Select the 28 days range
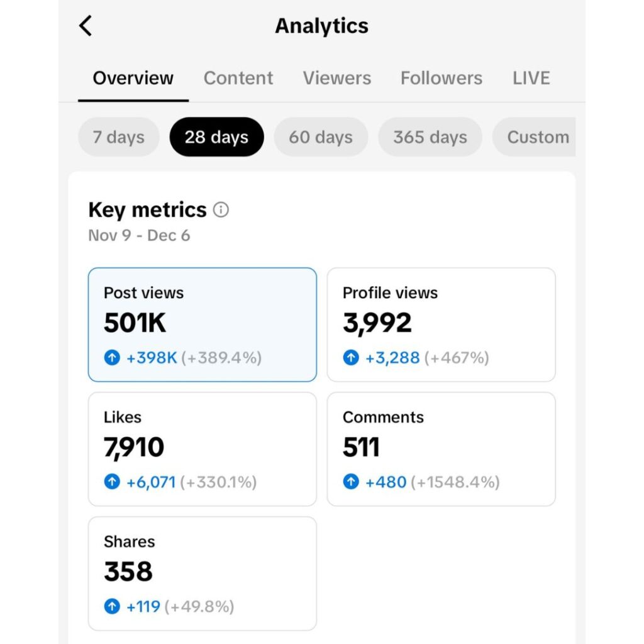 coord(216,137)
